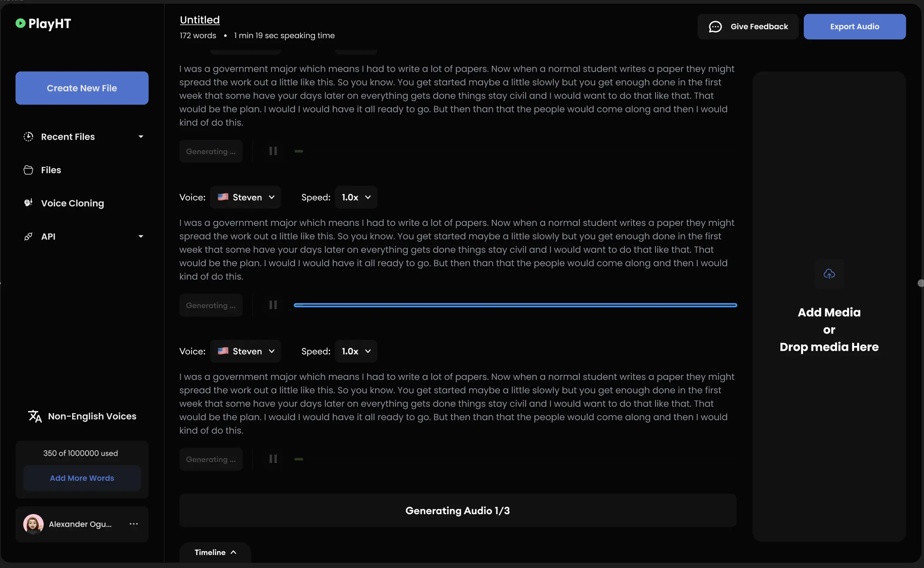Screen dimensions: 924x568
Task: Click the Export Audio button
Action: (x=855, y=27)
